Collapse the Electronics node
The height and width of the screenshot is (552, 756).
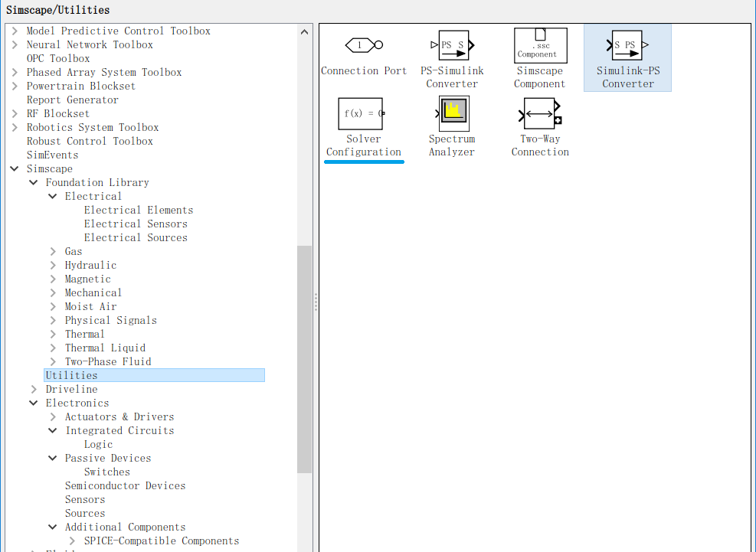(x=33, y=403)
